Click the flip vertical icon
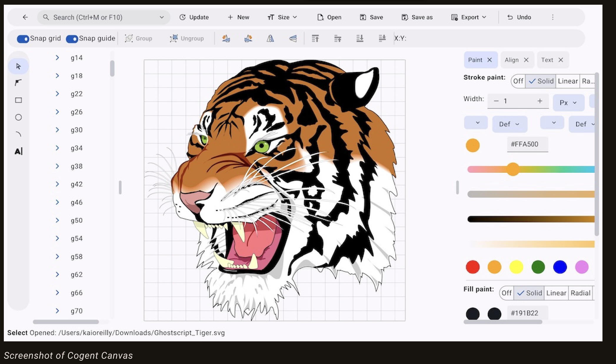616x364 pixels. pos(293,39)
